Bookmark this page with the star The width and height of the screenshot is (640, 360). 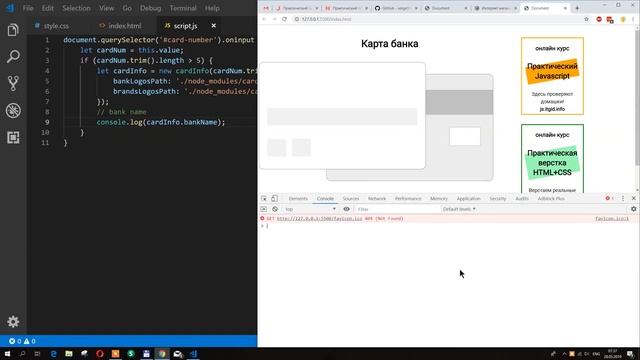pos(587,19)
